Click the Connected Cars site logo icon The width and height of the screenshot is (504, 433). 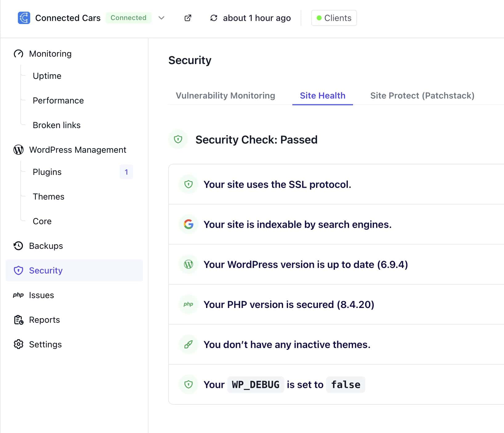coord(24,18)
